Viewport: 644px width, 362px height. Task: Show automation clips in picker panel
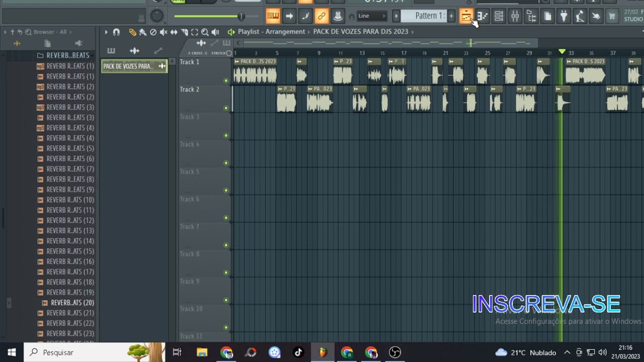coord(158,51)
